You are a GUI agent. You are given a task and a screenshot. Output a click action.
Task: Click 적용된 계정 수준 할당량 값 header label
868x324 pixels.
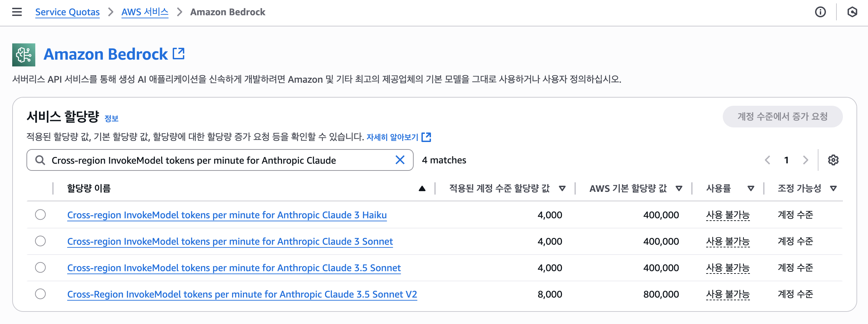(499, 188)
